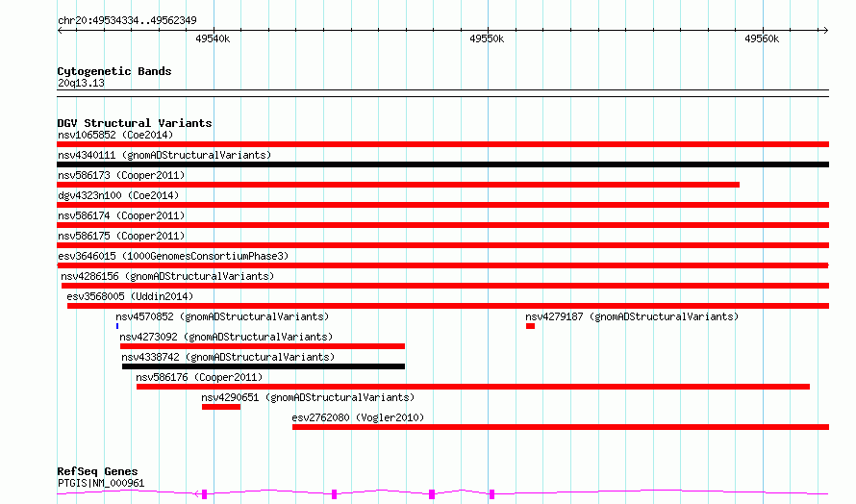Select the short red nsv4290651 bar

tap(221, 407)
